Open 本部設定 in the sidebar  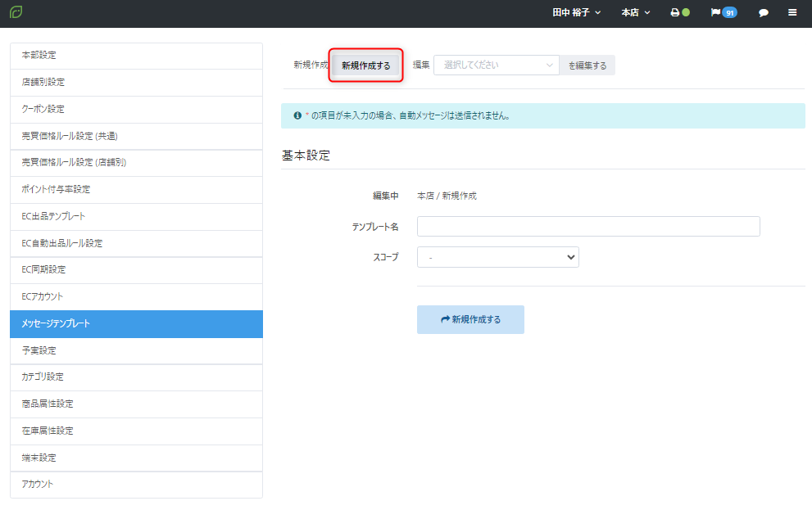click(x=136, y=56)
